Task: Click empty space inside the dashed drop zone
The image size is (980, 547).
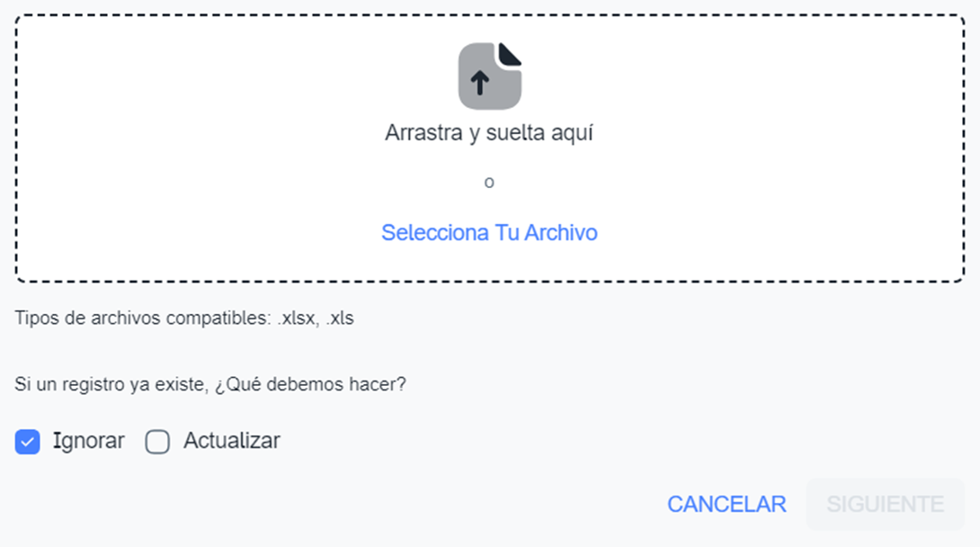Action: 225,144
